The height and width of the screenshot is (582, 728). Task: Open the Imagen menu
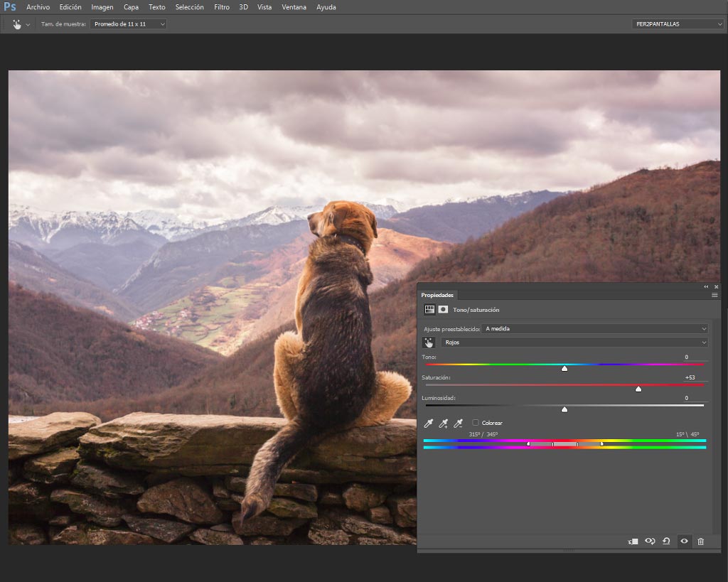tap(102, 7)
